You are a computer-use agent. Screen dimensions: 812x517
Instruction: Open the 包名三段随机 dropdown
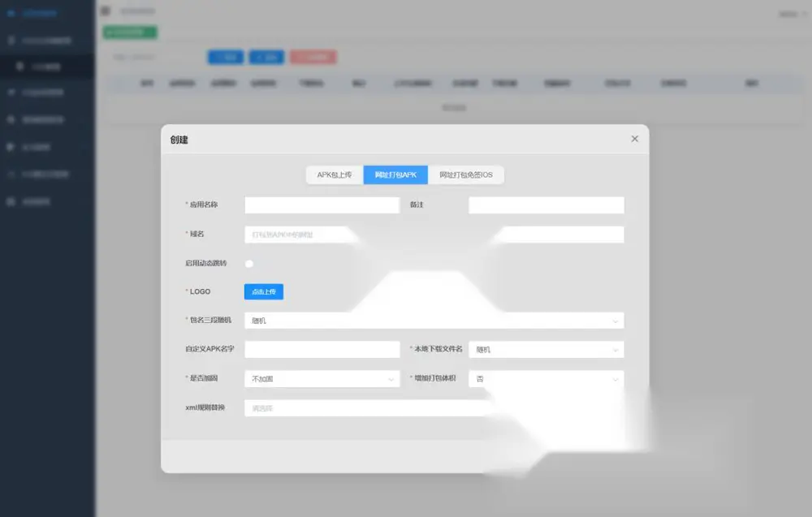pyautogui.click(x=434, y=321)
